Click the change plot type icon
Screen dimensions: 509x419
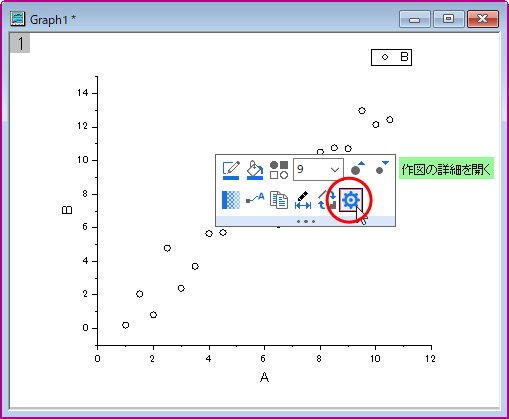tap(327, 200)
